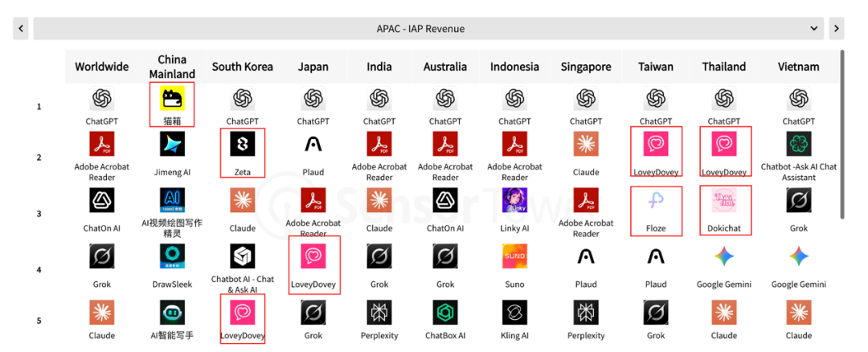Click the Vietnam column header

[x=798, y=67]
